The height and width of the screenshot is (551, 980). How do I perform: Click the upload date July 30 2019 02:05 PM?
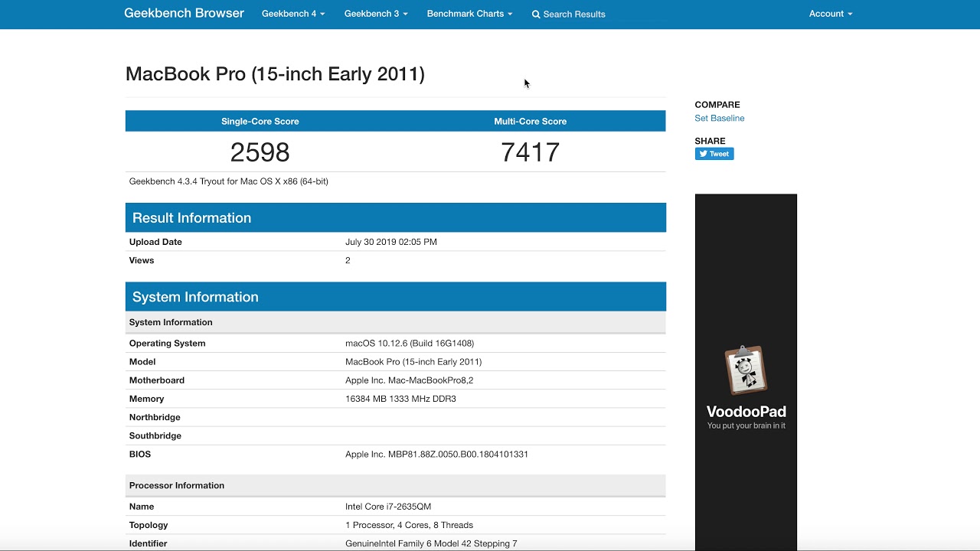pyautogui.click(x=391, y=242)
